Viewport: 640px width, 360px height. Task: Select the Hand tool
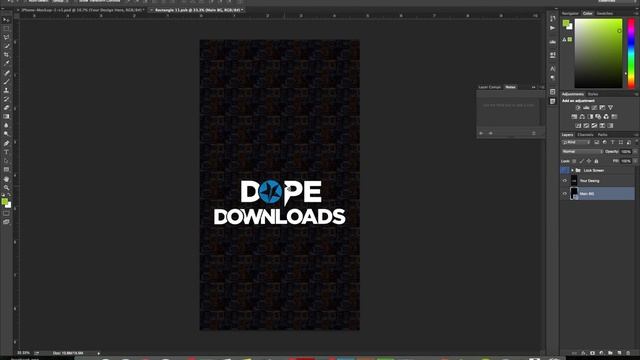tap(6, 179)
